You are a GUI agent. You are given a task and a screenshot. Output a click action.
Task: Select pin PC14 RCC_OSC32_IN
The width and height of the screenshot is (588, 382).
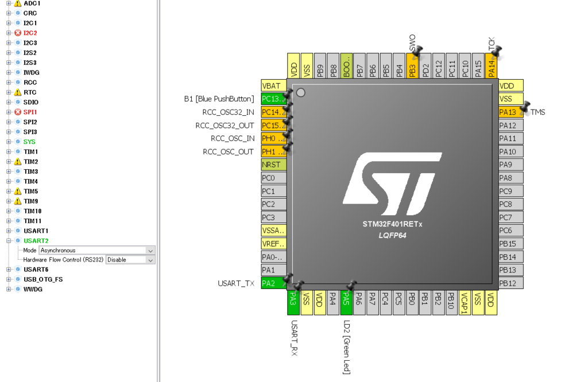tap(274, 112)
